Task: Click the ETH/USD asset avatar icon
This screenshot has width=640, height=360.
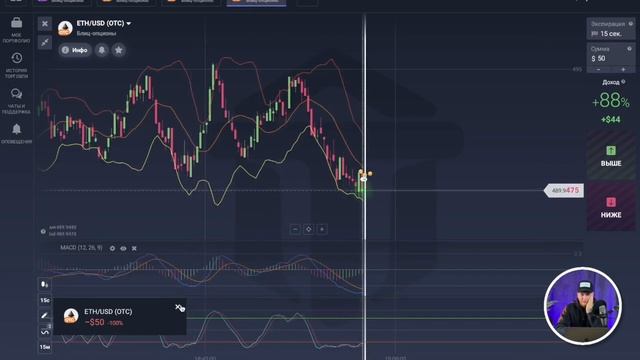Action: [65, 28]
